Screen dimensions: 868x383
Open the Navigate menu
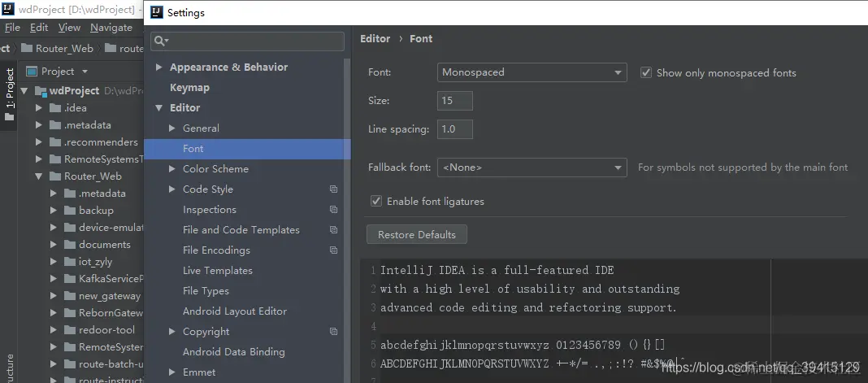pos(111,28)
